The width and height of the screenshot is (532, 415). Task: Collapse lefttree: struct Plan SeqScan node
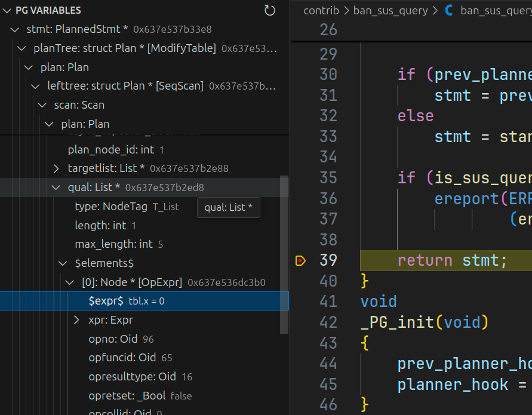pyautogui.click(x=36, y=86)
